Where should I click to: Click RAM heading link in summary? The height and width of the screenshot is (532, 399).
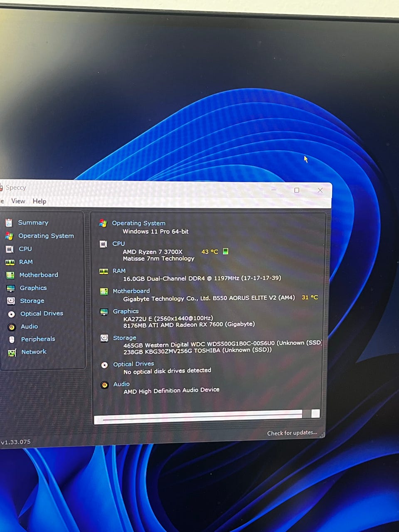[x=119, y=271]
